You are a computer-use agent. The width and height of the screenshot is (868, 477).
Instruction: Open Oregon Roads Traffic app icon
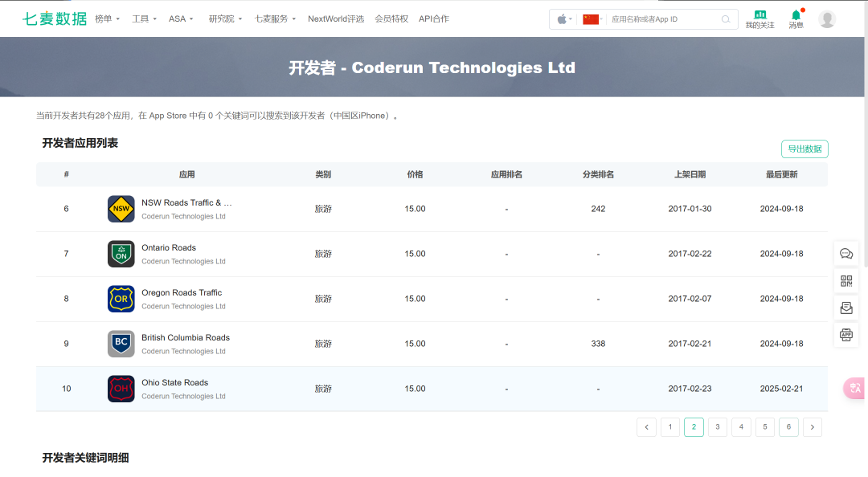pyautogui.click(x=121, y=299)
